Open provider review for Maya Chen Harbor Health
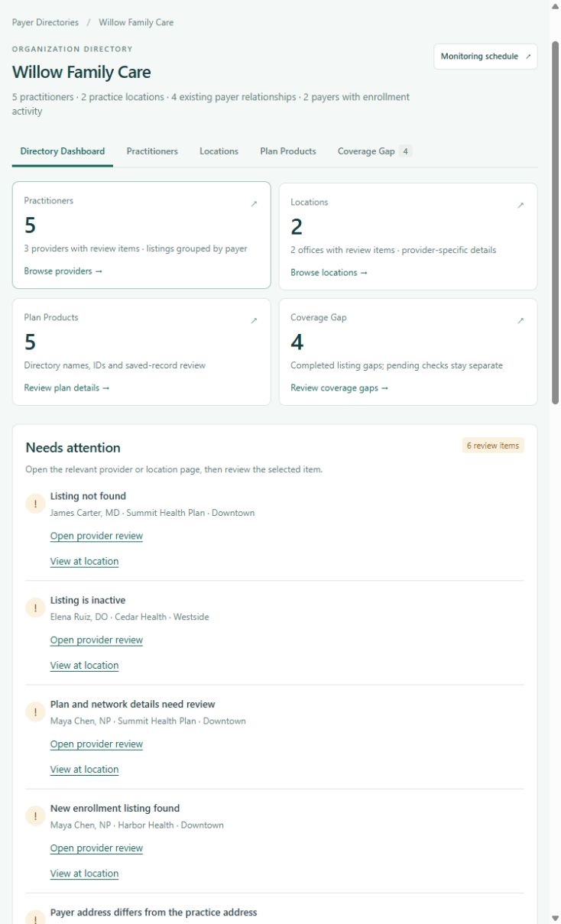The width and height of the screenshot is (561, 924). tap(96, 848)
